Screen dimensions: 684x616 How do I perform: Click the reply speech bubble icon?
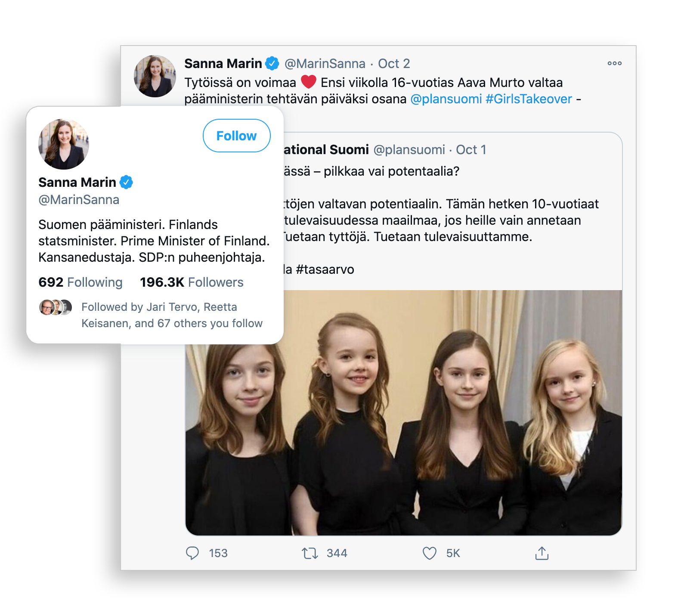coord(192,553)
